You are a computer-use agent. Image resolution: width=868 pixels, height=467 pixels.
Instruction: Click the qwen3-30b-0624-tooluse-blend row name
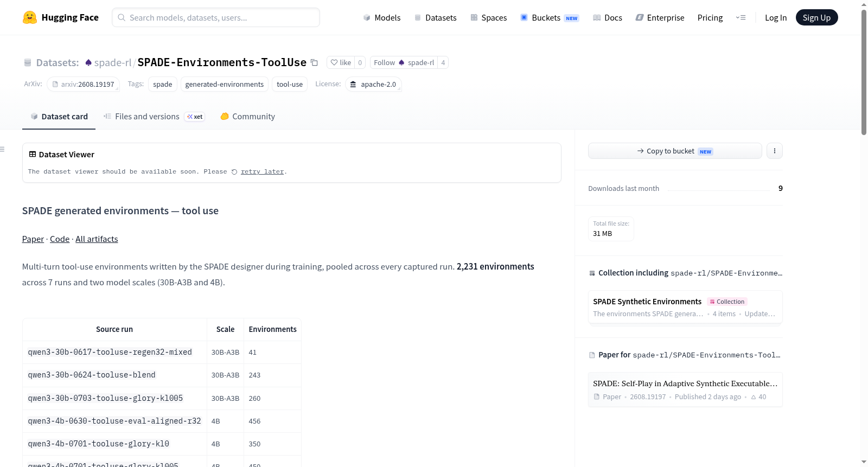click(x=92, y=375)
